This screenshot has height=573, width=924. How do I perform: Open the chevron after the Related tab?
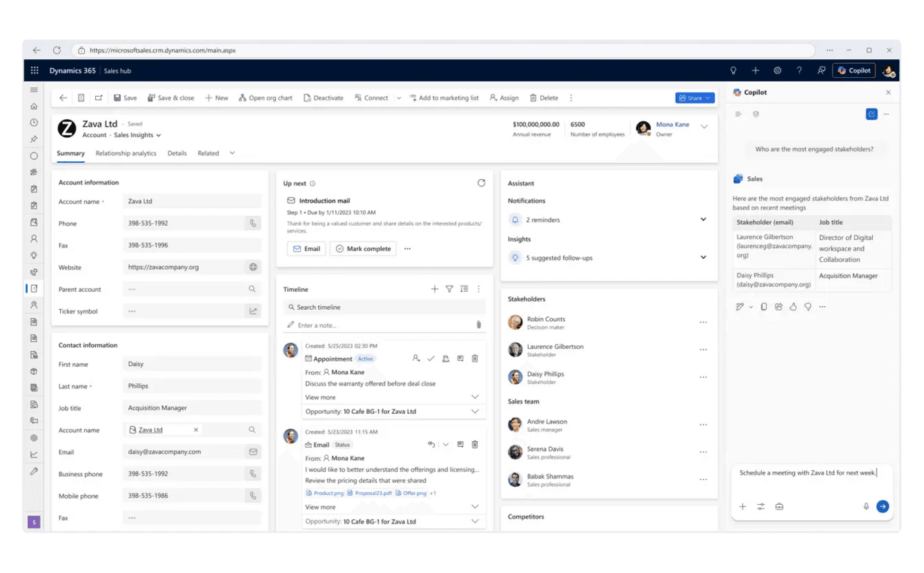pyautogui.click(x=232, y=153)
